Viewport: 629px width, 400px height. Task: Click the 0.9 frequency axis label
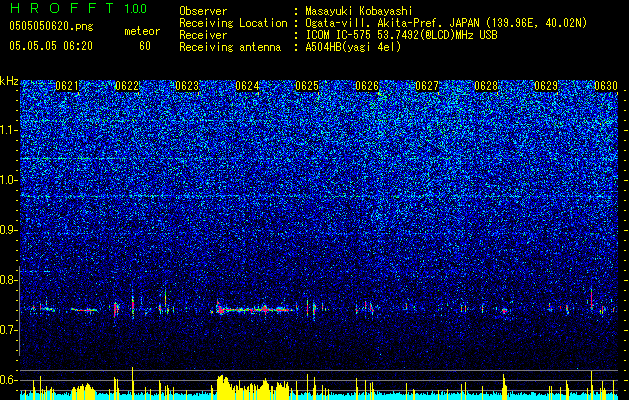click(9, 230)
